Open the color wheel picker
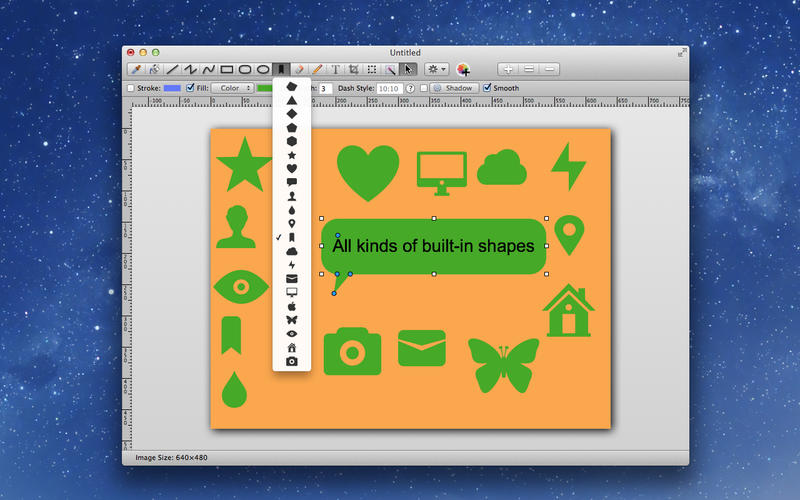 click(x=463, y=70)
